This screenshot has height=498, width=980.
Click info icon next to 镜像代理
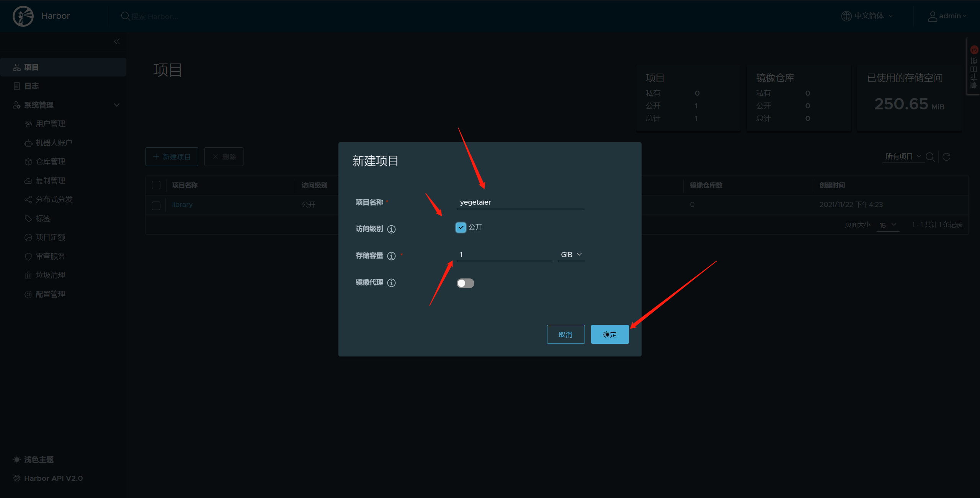pyautogui.click(x=391, y=283)
